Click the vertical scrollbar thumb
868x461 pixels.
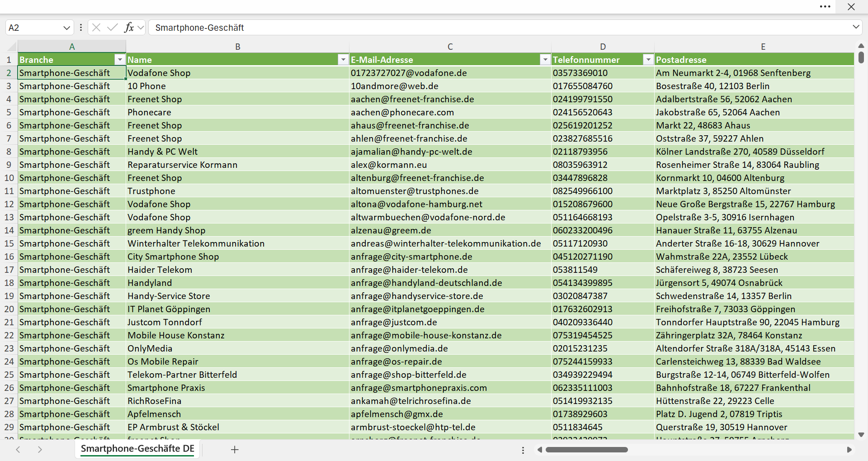(861, 57)
